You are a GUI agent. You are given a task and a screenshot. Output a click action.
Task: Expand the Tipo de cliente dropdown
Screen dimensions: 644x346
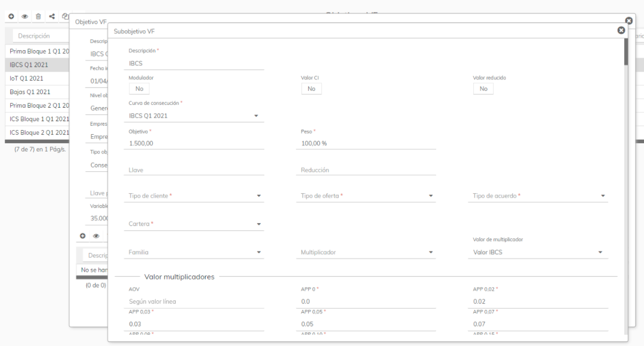tap(193, 196)
